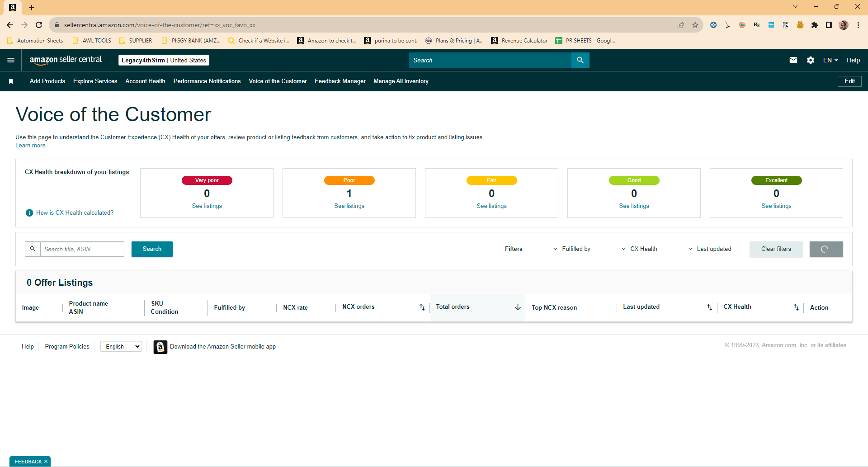Open the Seller Central hamburger menu
Screen dimensions: 868x467
click(11, 60)
